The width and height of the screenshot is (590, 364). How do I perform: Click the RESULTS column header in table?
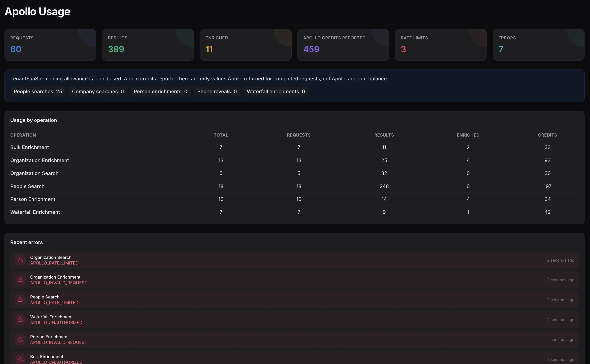tap(384, 135)
